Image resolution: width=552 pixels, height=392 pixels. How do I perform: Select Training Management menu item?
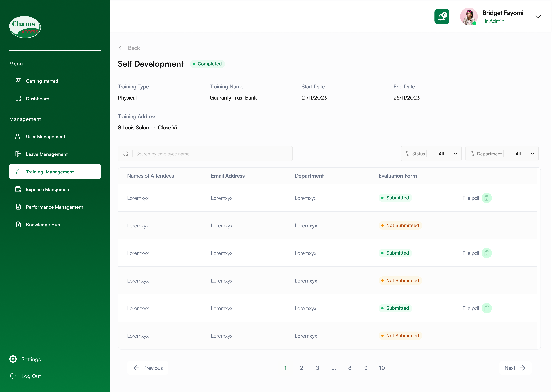point(55,172)
